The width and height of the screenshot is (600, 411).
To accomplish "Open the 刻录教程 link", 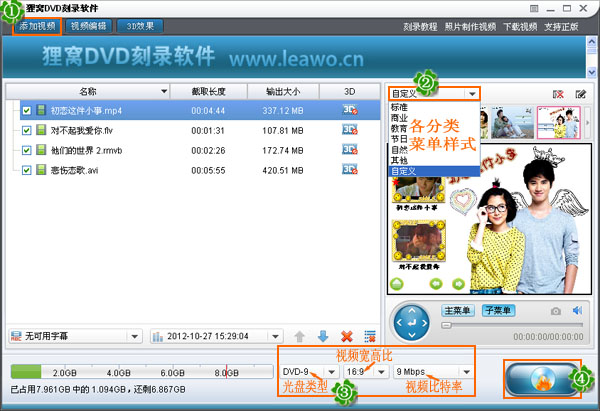I will [420, 27].
